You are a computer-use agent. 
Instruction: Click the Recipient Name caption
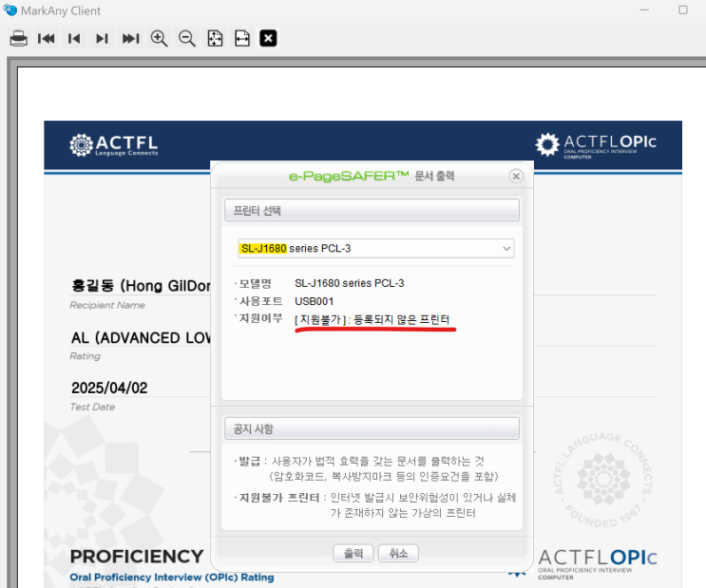point(107,305)
